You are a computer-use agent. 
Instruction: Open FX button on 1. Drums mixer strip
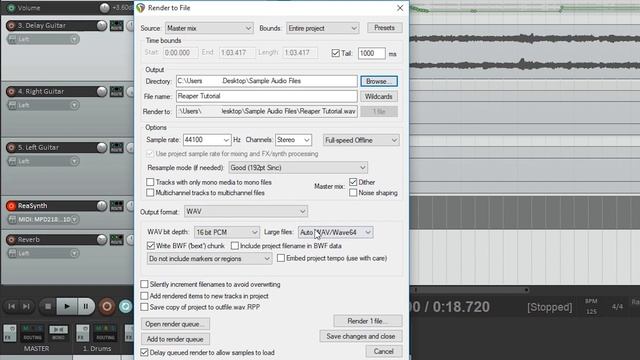point(82,333)
